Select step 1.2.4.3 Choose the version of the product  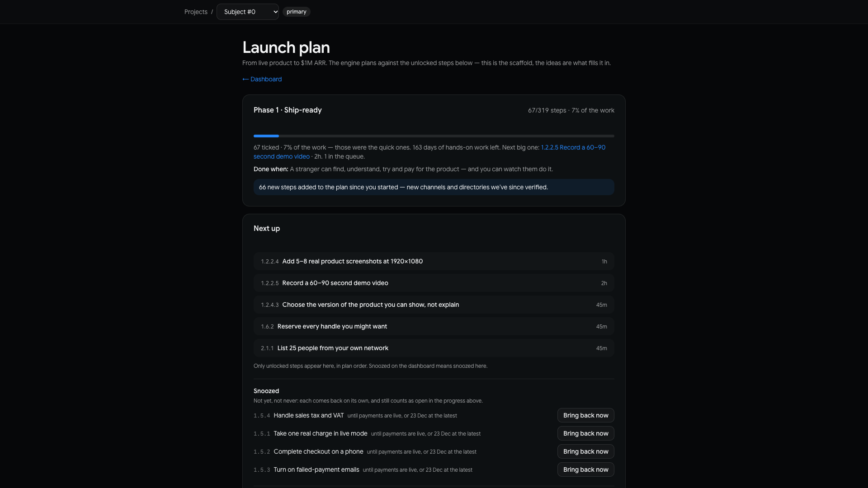[434, 305]
